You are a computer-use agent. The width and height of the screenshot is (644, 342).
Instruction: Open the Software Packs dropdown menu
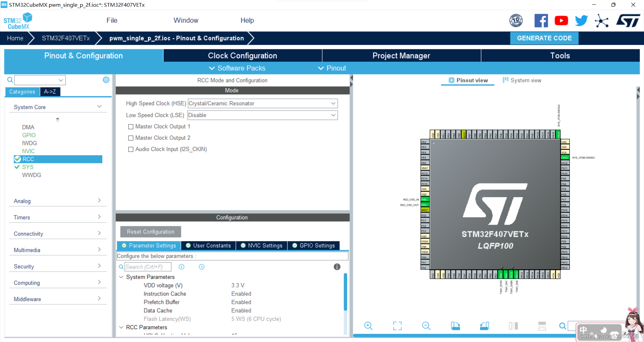pos(237,68)
